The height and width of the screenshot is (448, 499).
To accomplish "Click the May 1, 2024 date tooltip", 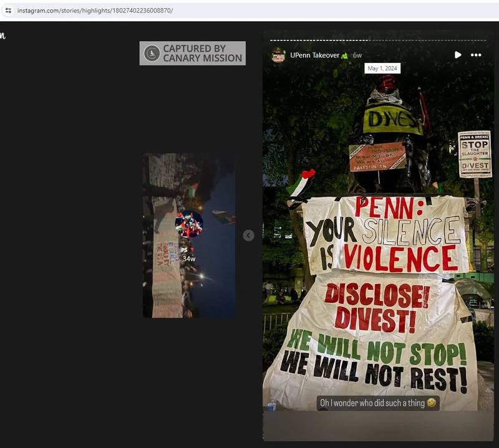I will pyautogui.click(x=382, y=69).
